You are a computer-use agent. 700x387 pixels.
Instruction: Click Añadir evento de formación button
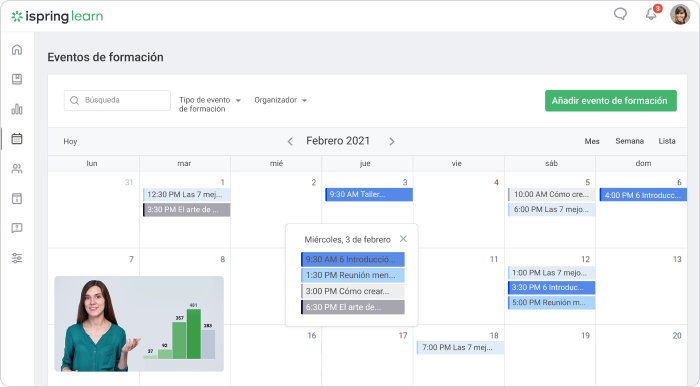pos(611,101)
